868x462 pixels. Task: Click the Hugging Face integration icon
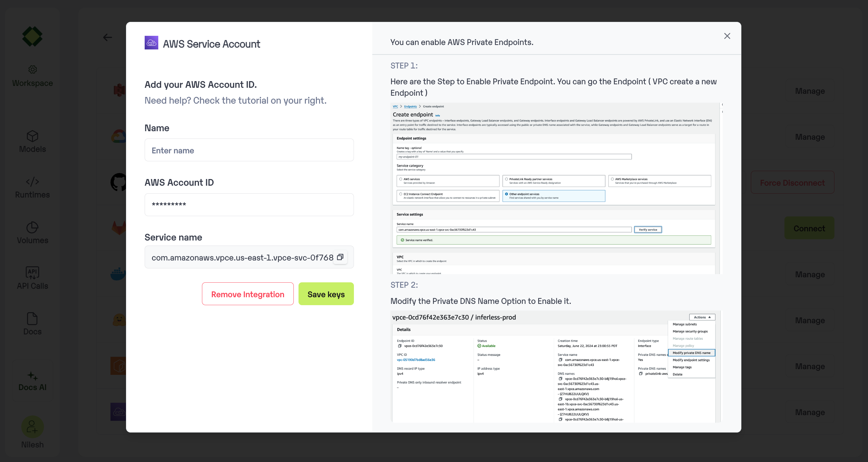coord(119,320)
